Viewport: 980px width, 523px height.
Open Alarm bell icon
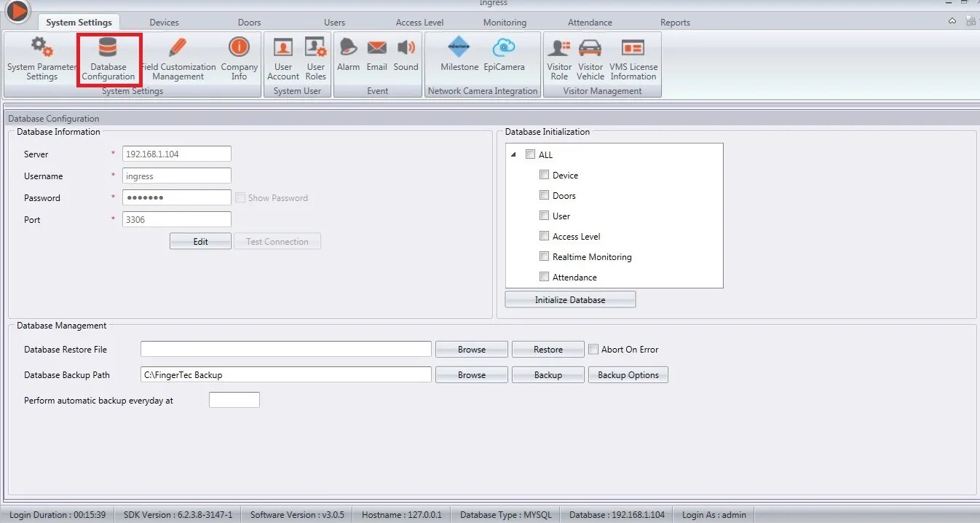[348, 48]
